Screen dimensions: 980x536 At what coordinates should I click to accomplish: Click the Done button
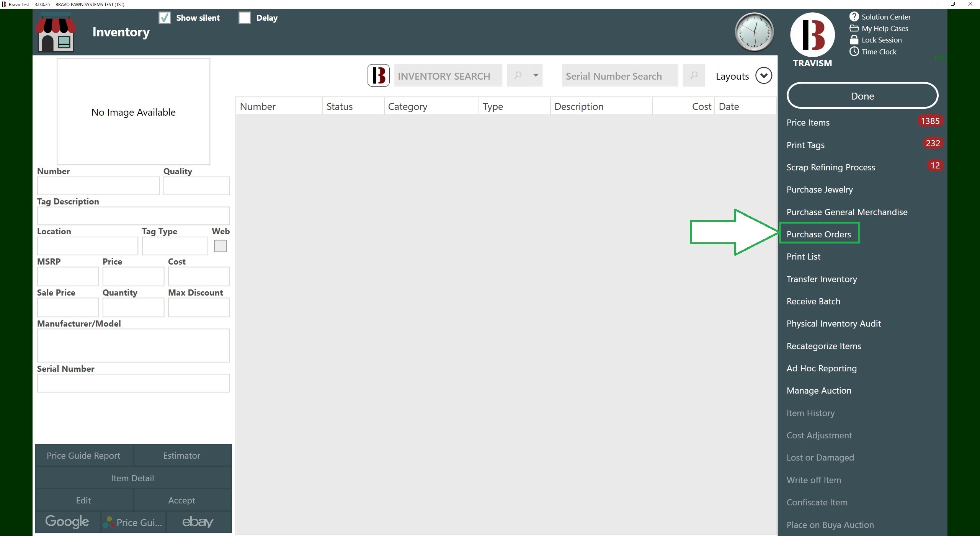point(862,96)
